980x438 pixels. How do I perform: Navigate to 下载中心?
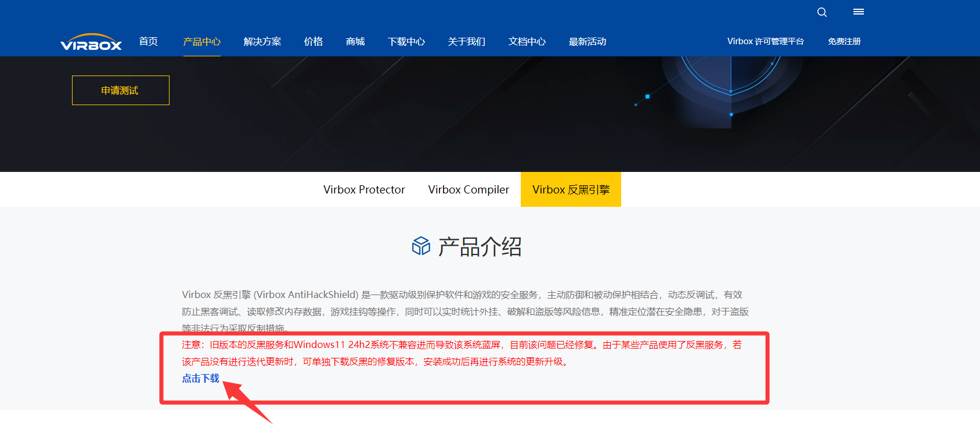click(406, 42)
